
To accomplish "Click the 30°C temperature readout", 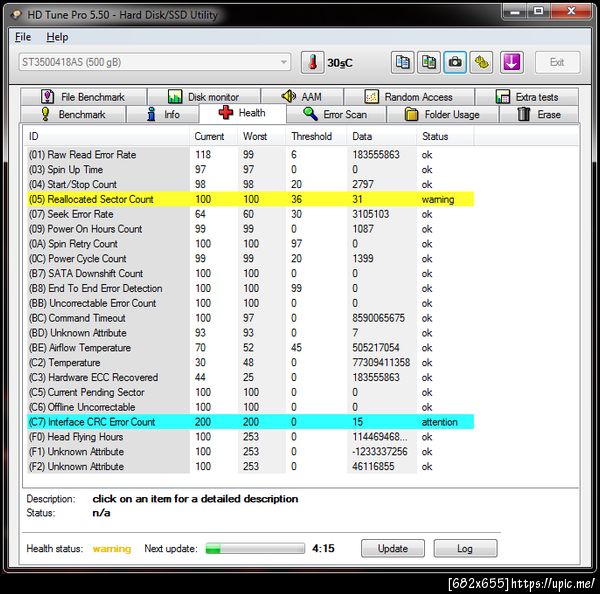I will click(340, 63).
